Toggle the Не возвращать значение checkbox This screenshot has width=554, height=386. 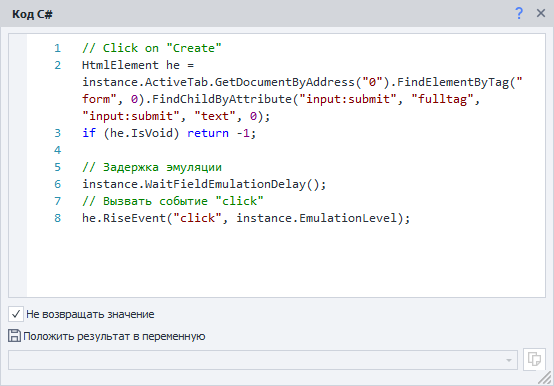click(16, 314)
